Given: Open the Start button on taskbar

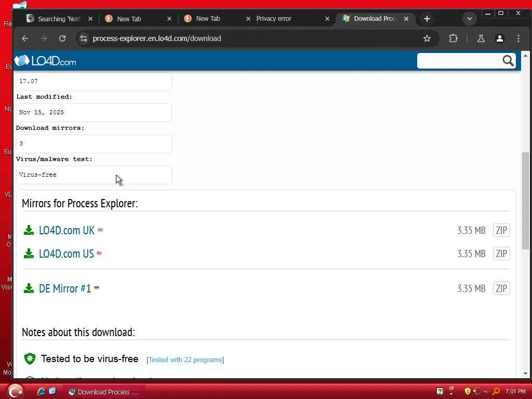Looking at the screenshot, I should point(15,391).
